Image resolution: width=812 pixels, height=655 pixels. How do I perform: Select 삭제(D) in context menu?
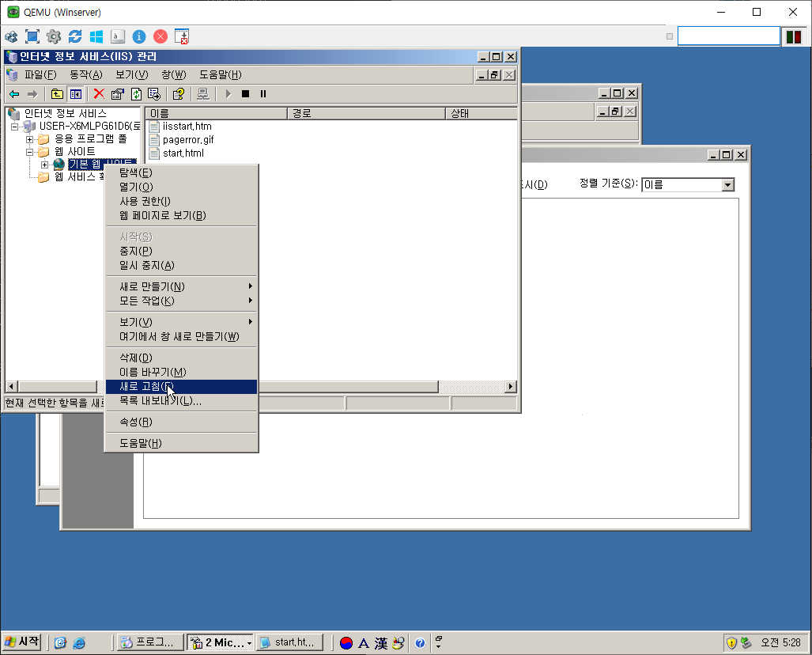tap(181, 358)
